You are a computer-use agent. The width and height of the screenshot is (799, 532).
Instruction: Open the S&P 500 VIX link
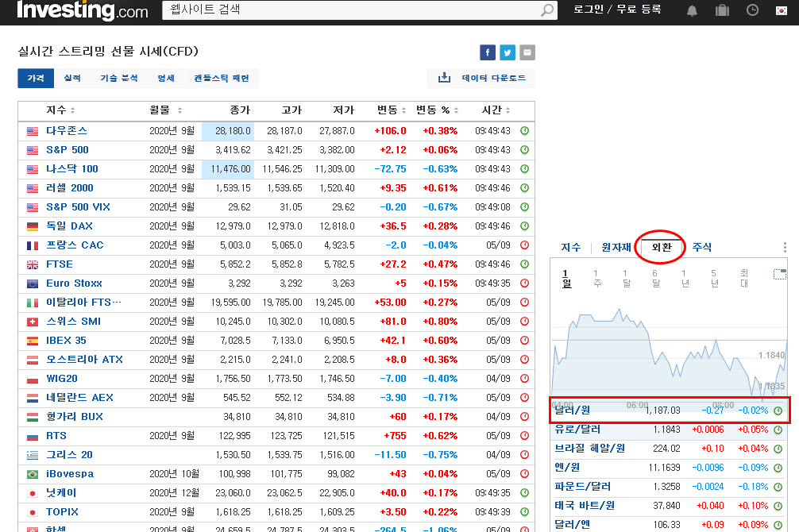78,207
